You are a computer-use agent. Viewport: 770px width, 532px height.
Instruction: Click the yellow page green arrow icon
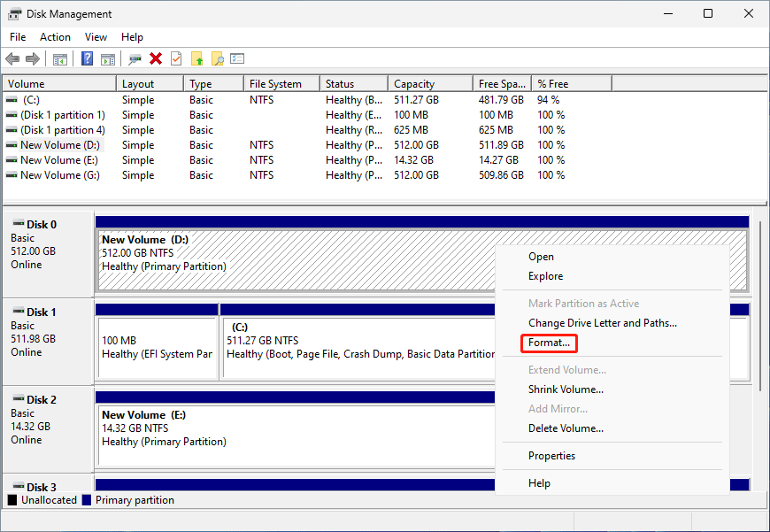coord(196,58)
